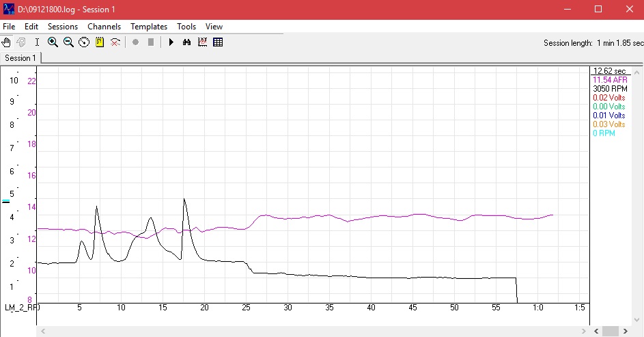644x337 pixels.
Task: Open the File menu
Action: (x=9, y=27)
